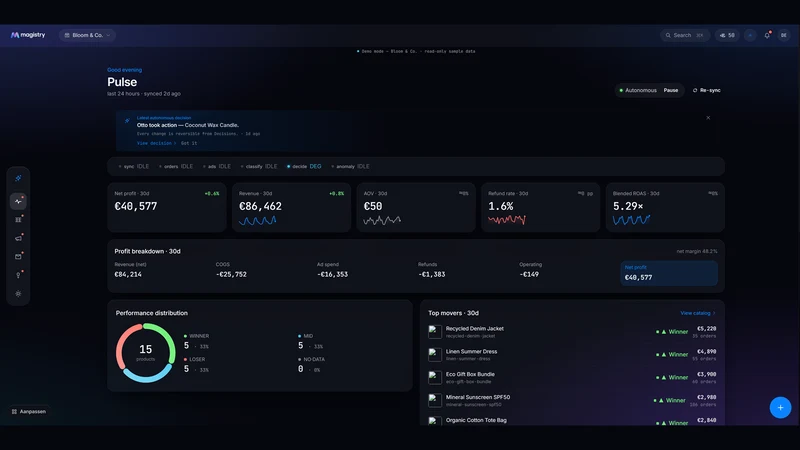Click the Ad spend value -€16,353
The image size is (800, 450).
tap(332, 274)
